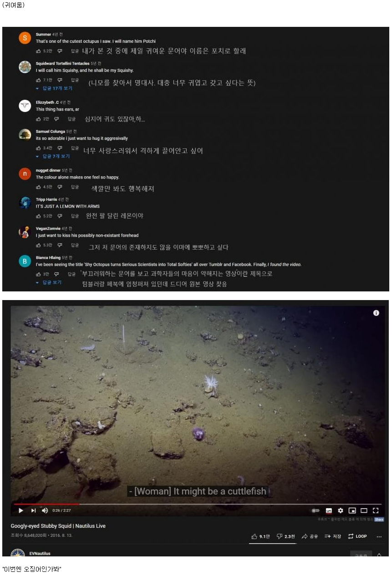392x576 pixels.
Task: Skip to the next video
Action: [x=33, y=510]
